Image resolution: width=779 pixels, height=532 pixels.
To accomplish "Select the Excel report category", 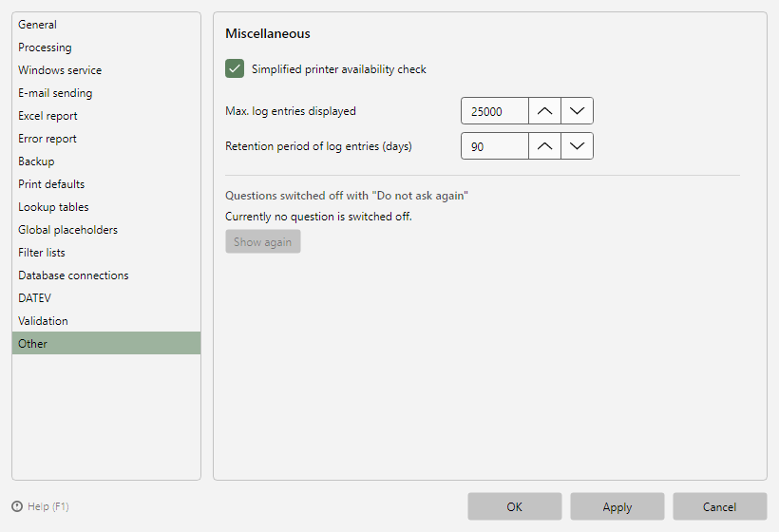I will [106, 116].
